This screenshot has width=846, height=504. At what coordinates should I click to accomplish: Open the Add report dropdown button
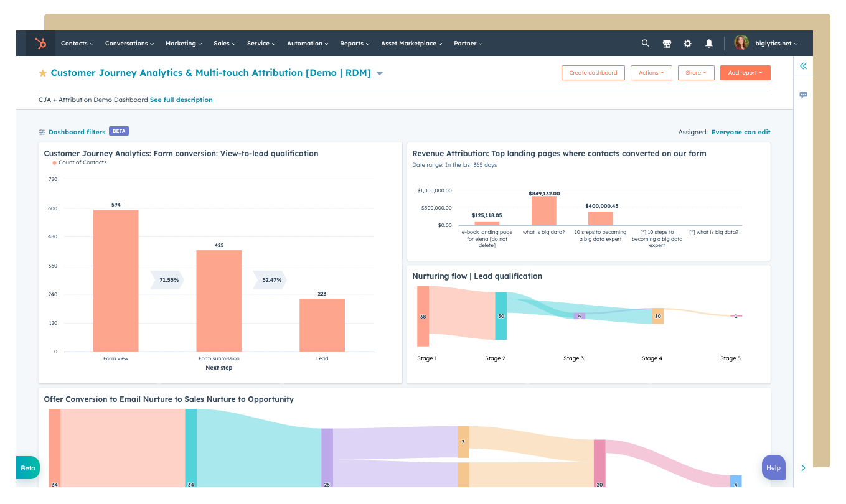(745, 73)
